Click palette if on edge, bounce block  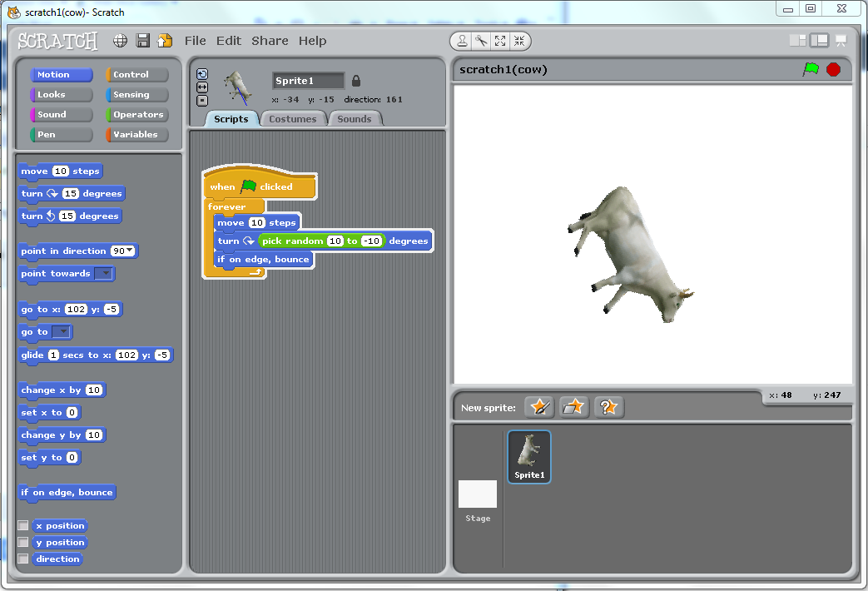click(x=67, y=493)
